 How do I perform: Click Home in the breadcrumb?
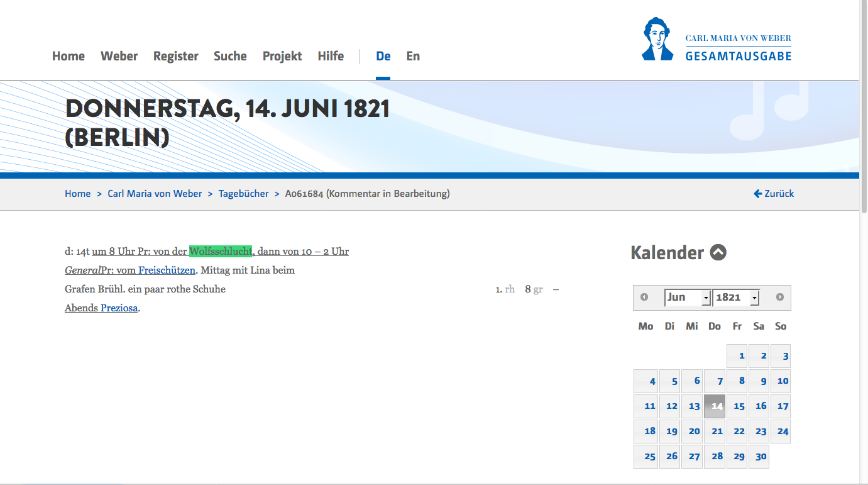click(78, 194)
